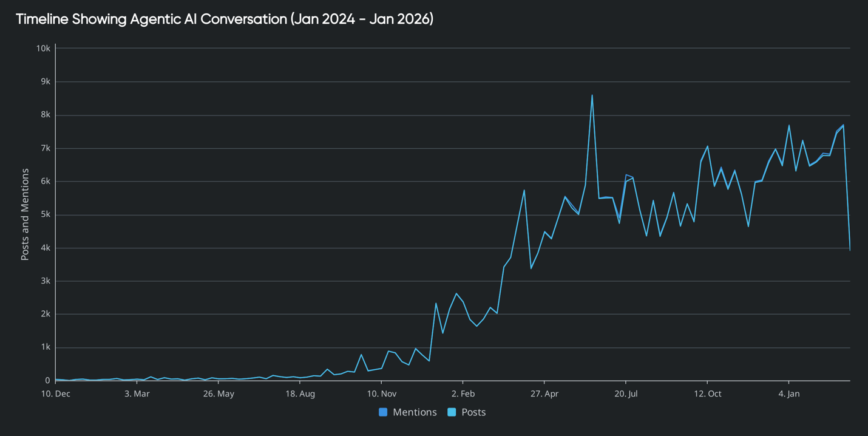Select the highest peak near 8.6k mentions
Screen dimensions: 868x436
(592, 95)
